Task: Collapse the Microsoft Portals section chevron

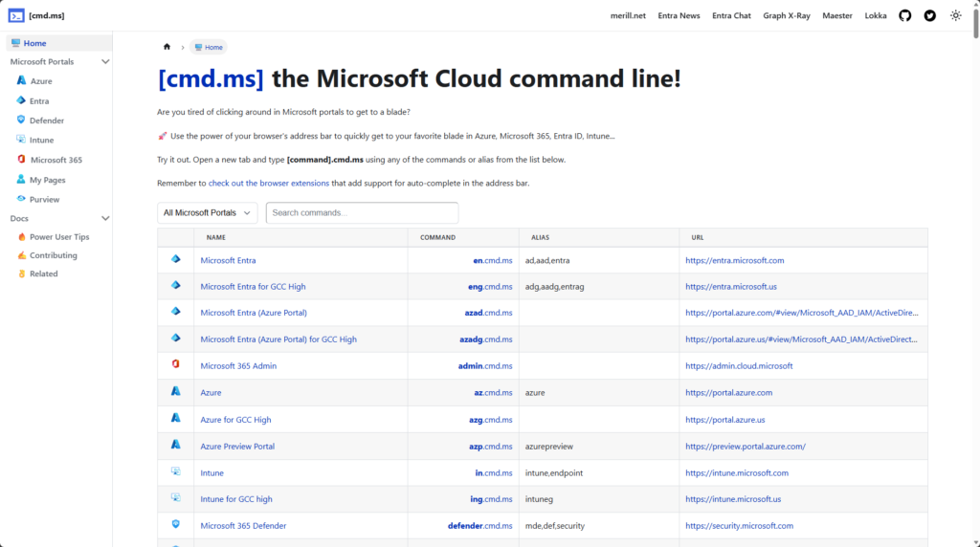Action: [105, 62]
